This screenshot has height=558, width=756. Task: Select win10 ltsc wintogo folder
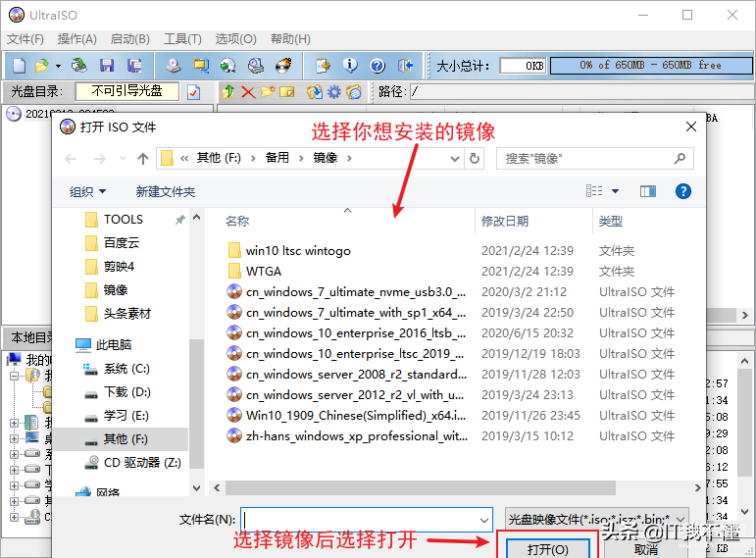pos(289,251)
